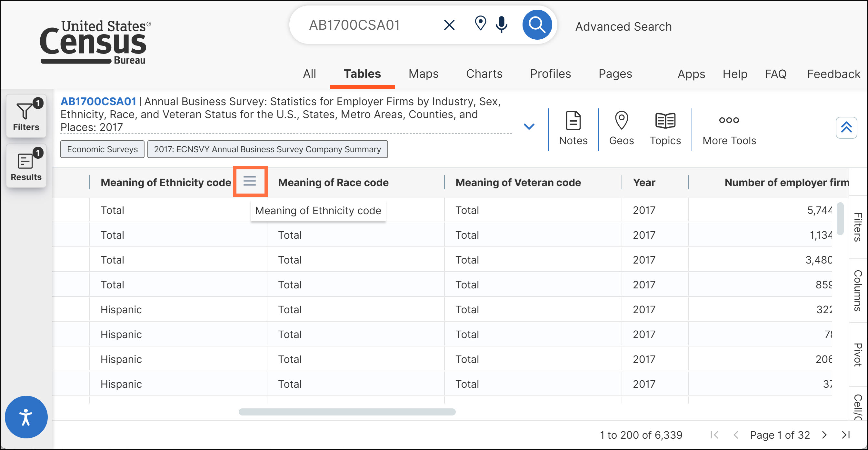Click the Meaning of Ethnicity code header
Viewport: 868px width, 450px height.
point(166,182)
